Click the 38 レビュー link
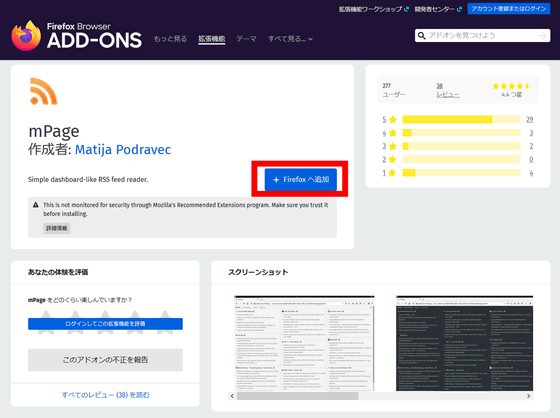 tap(448, 90)
